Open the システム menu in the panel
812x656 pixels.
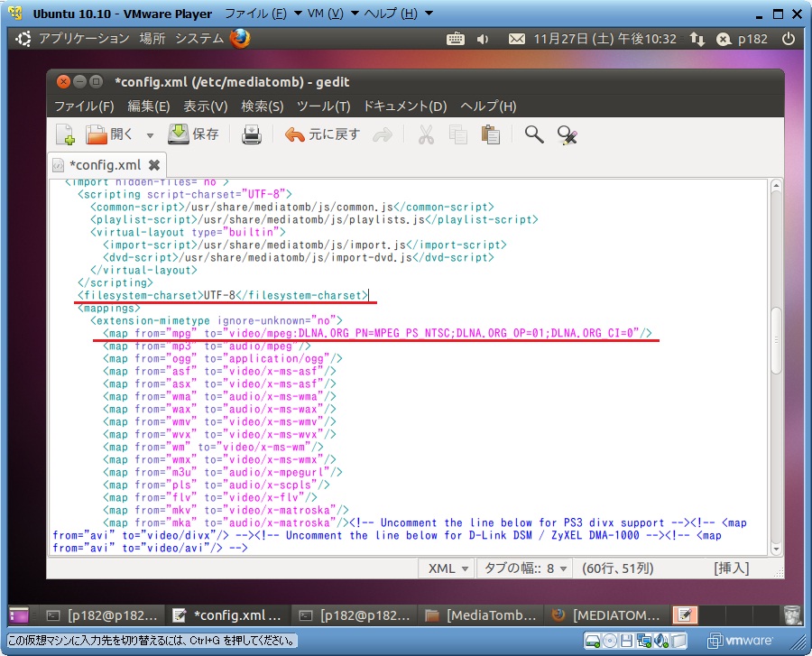[199, 39]
